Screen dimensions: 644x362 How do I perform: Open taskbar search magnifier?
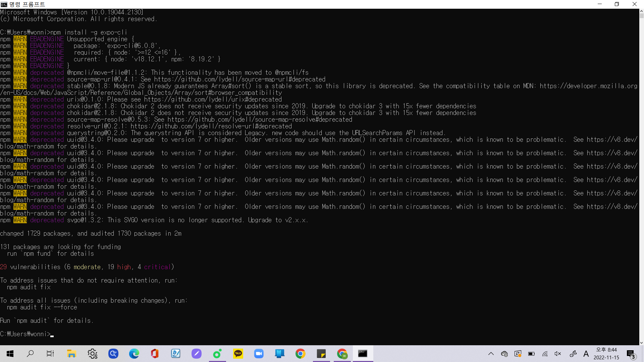(x=30, y=354)
